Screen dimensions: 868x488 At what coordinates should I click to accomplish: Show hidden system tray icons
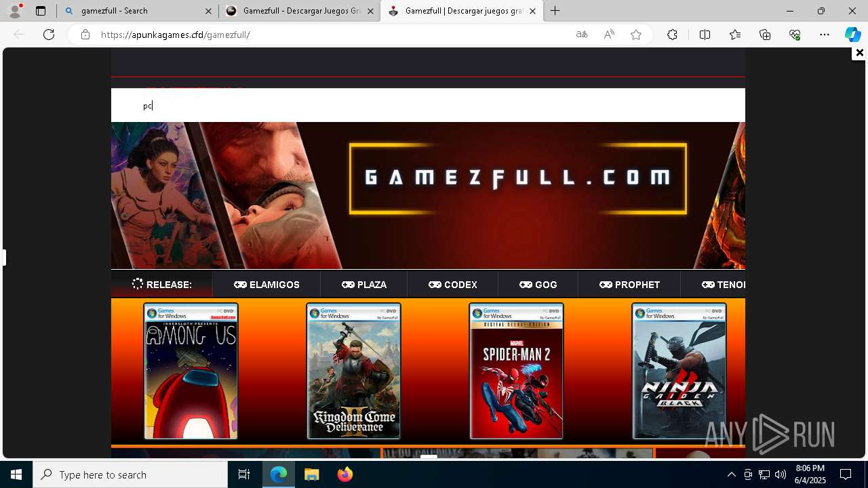[x=731, y=474]
